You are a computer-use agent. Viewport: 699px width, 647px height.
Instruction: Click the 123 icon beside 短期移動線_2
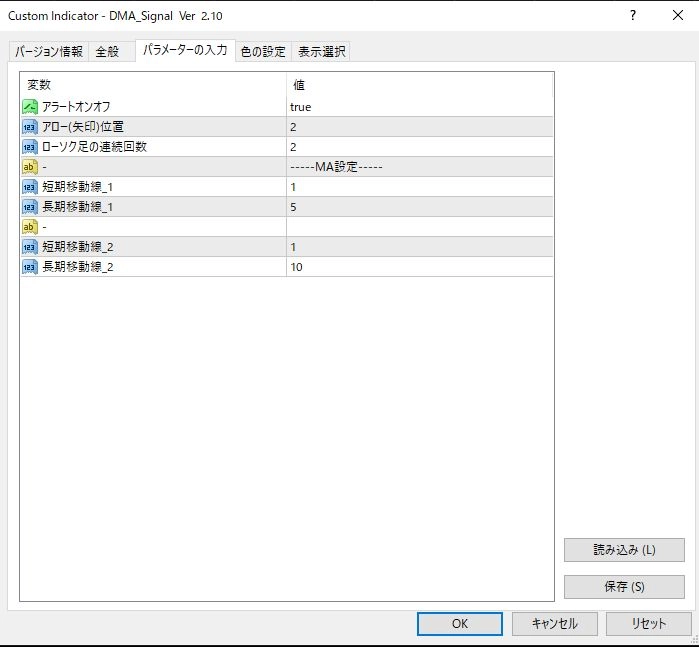30,247
